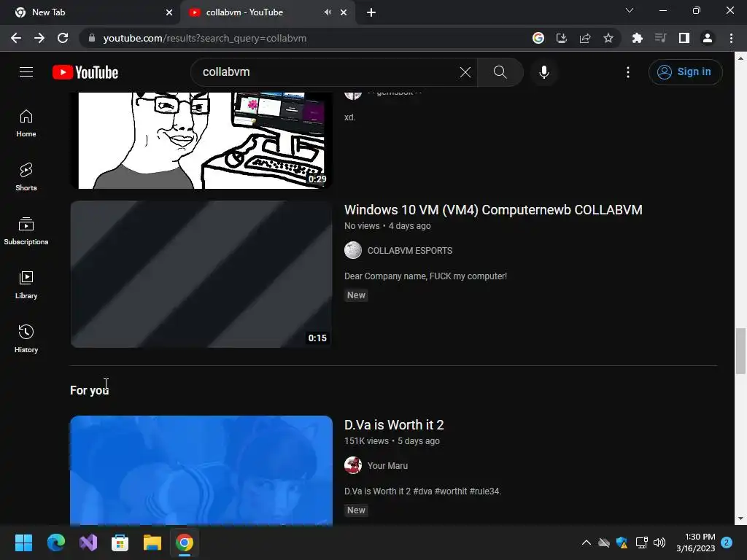The image size is (747, 560).
Task: Click the '#dva #worthit' video description
Action: pos(422,491)
